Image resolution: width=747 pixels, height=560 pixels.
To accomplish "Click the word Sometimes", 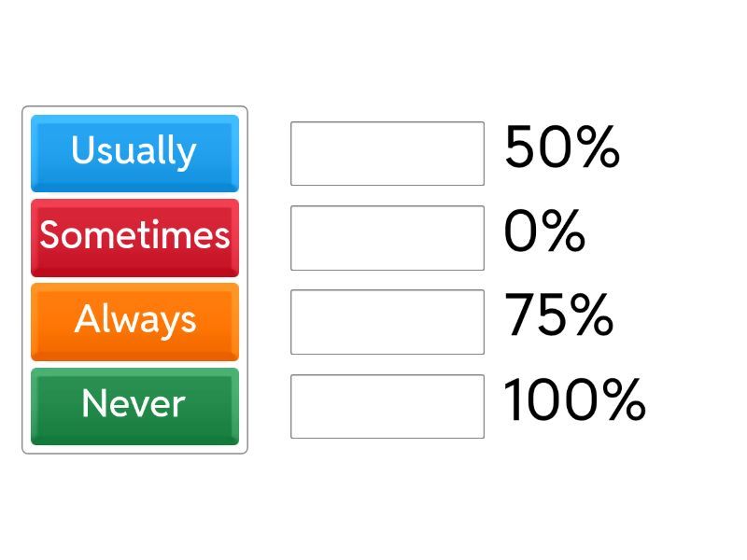I will coord(134,234).
